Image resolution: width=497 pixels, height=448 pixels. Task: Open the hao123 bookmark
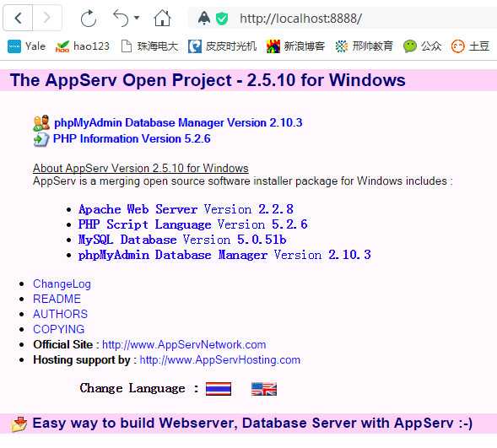tap(82, 46)
